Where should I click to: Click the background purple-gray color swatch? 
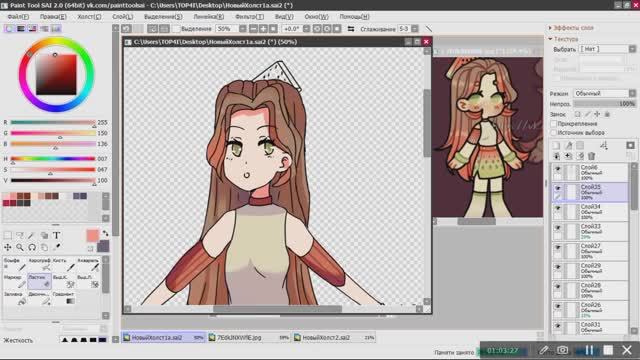(x=103, y=246)
